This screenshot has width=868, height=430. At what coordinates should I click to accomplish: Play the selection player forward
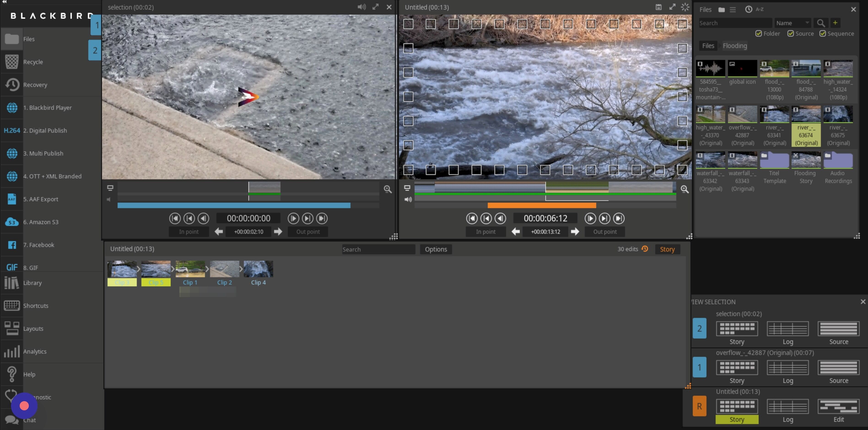point(293,218)
